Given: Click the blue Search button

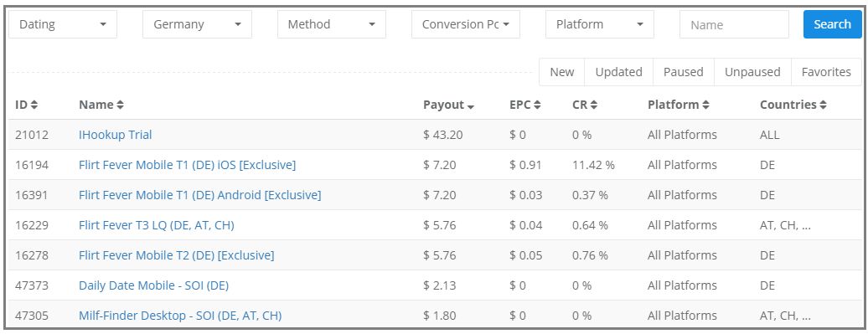Looking at the screenshot, I should (x=832, y=24).
